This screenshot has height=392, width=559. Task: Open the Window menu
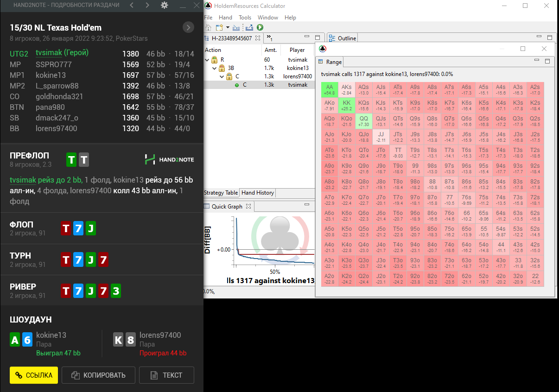pos(268,18)
